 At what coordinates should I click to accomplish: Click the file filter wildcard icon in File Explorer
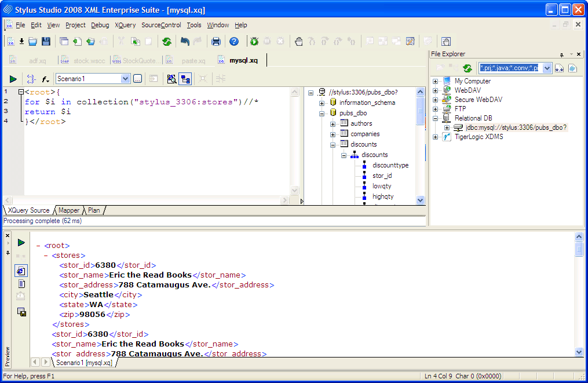coord(559,68)
